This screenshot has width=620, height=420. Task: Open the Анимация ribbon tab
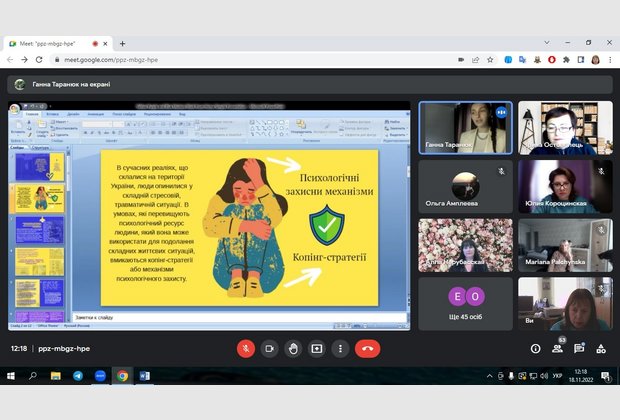(96, 114)
